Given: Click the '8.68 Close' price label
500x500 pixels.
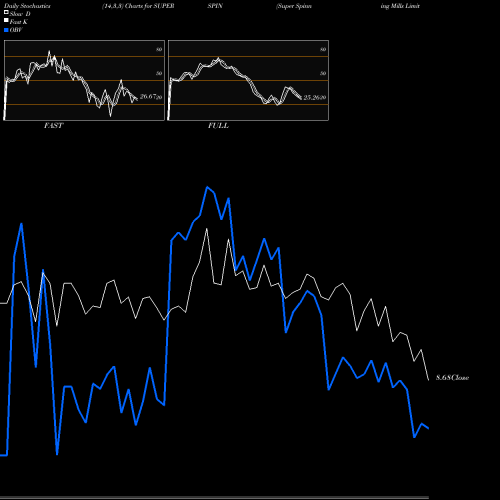Looking at the screenshot, I should tap(453, 378).
